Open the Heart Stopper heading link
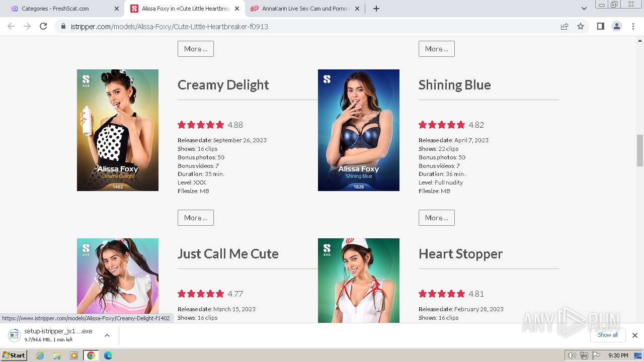 [460, 254]
